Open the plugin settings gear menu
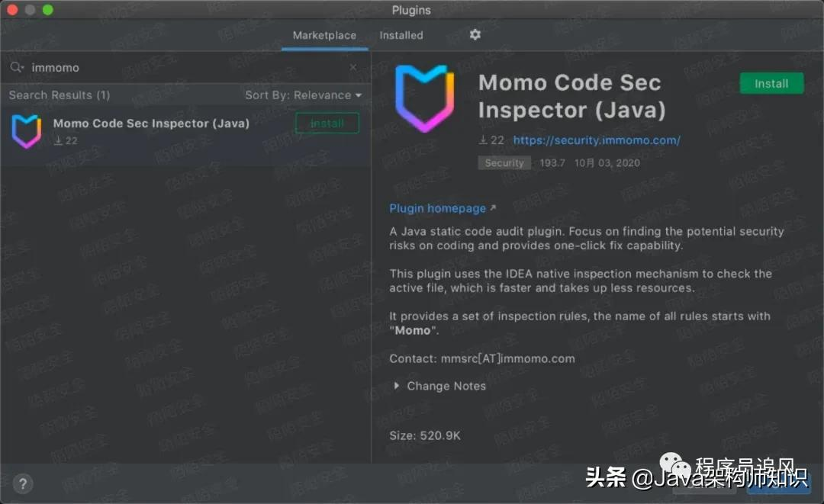Screen dimensions: 824x504 (x=475, y=34)
